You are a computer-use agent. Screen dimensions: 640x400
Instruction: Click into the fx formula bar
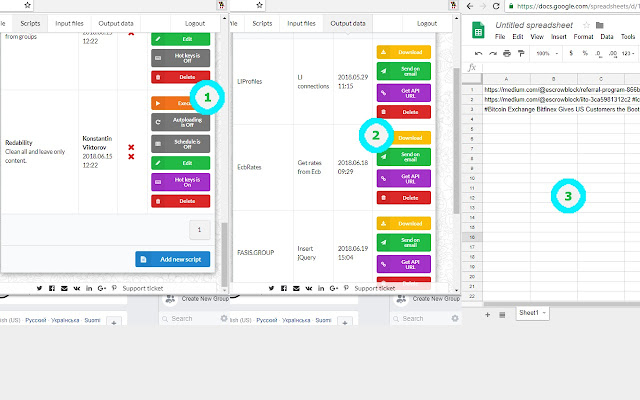point(561,67)
